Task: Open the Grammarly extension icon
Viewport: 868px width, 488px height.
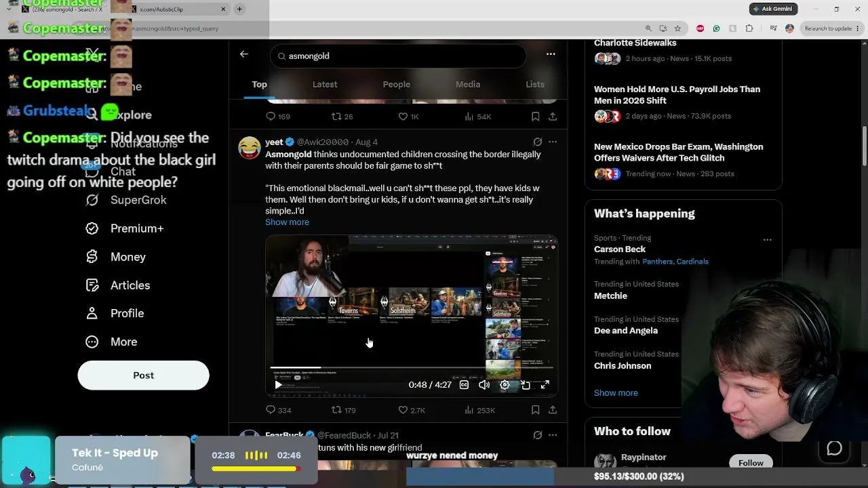Action: [716, 28]
